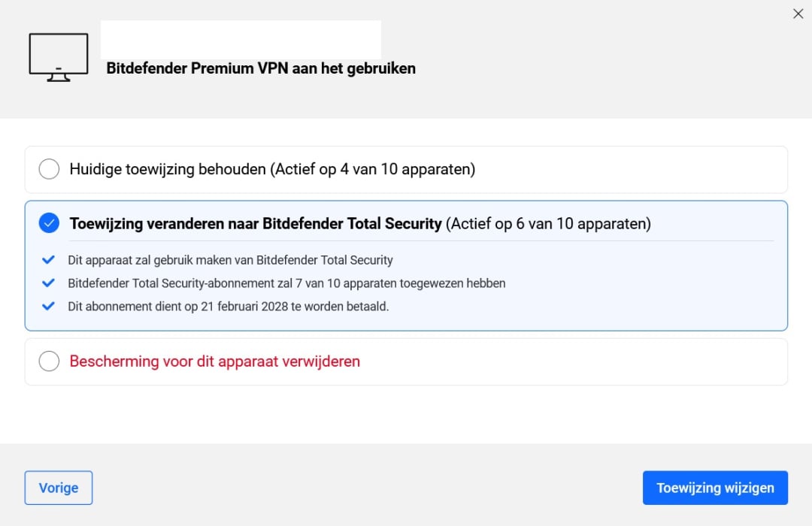Click the red "Bescherming voor dit apparaat verwijderen" text

click(x=215, y=361)
